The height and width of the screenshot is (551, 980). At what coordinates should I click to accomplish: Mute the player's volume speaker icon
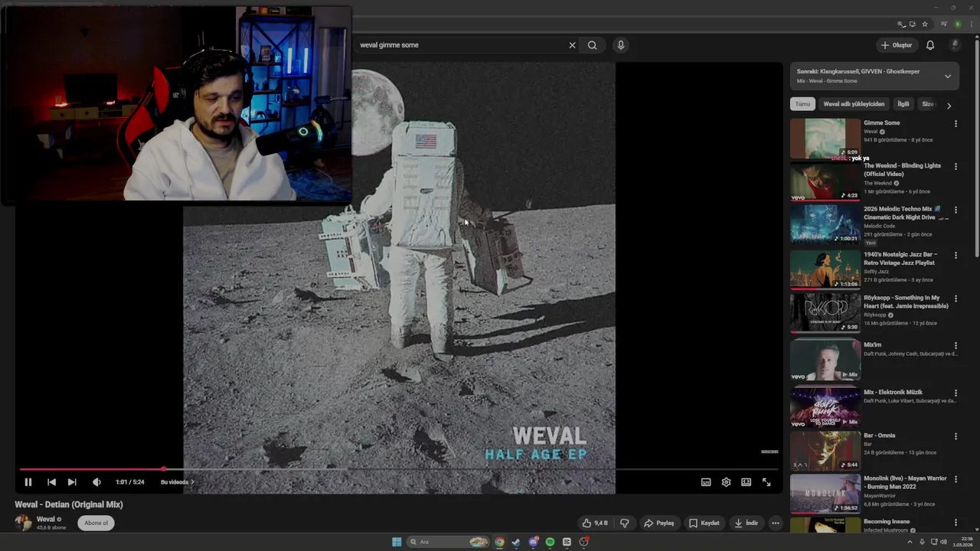96,482
